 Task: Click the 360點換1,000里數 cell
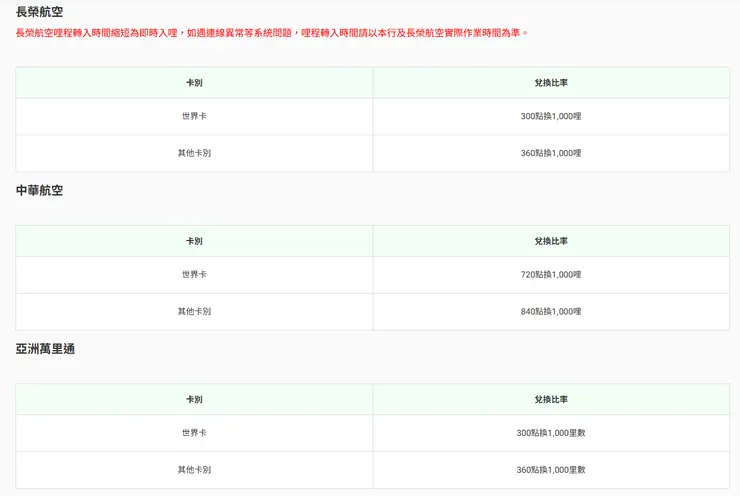click(551, 470)
